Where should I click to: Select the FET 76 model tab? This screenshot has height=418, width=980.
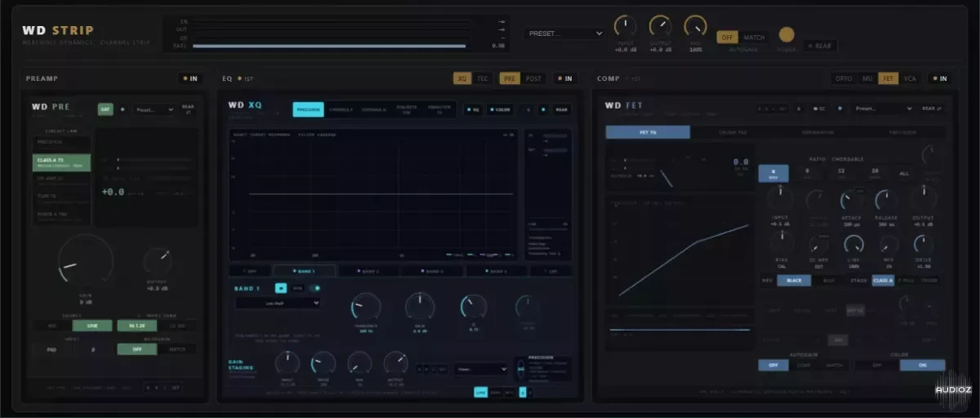[x=648, y=132]
